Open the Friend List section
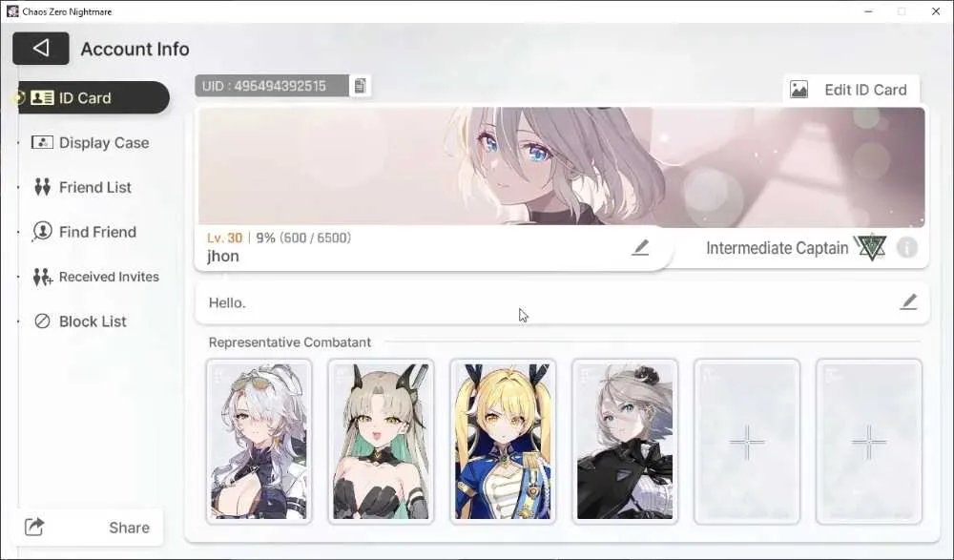This screenshot has height=560, width=954. click(x=82, y=188)
